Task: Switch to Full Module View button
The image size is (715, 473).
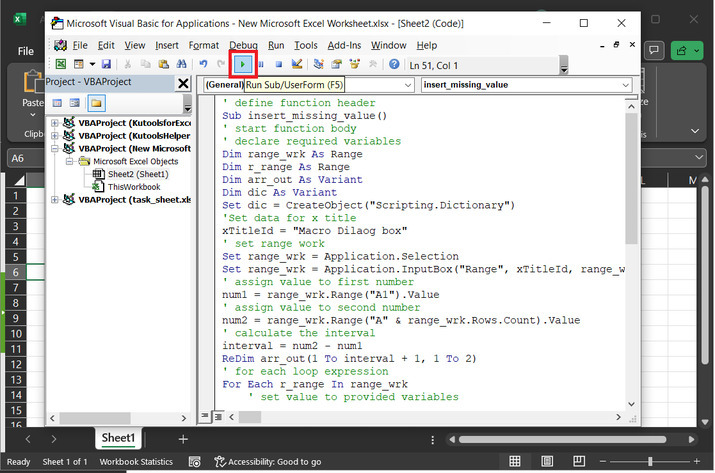Action: [218, 416]
